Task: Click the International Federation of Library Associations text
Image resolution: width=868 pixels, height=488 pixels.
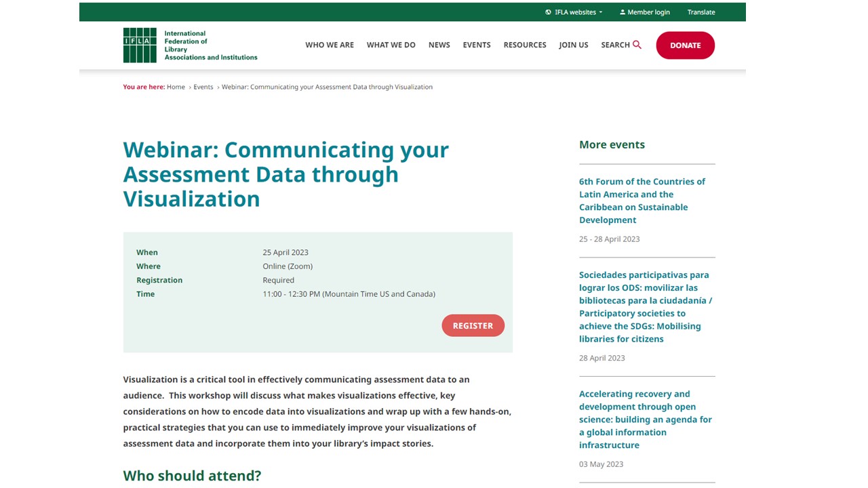Action: click(x=211, y=45)
